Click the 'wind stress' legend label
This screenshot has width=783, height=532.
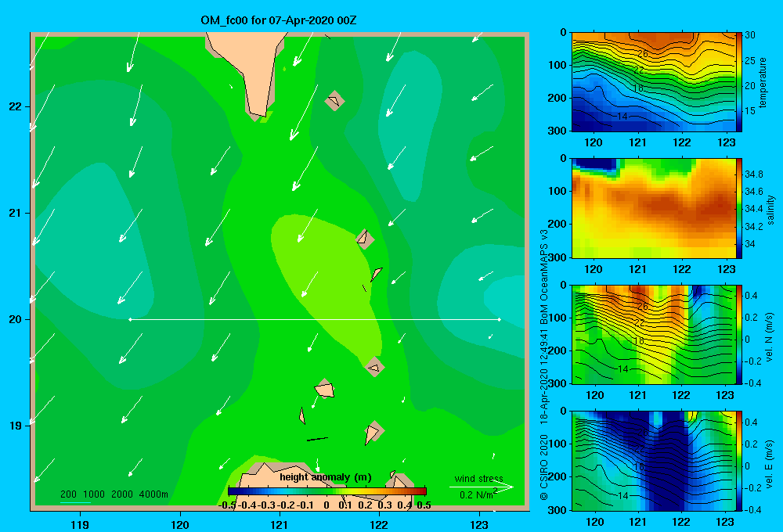(x=479, y=478)
